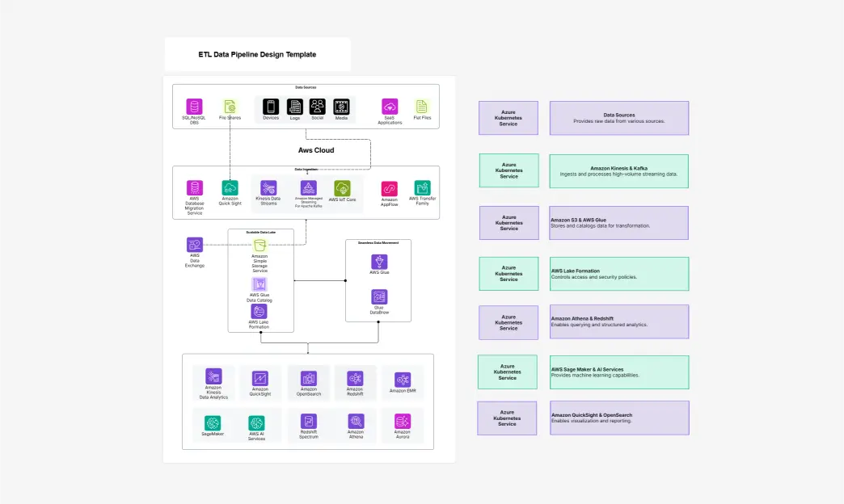The image size is (844, 504).
Task: Click the 'Amazon Kinesis & Kafka' legend box
Action: [619, 171]
